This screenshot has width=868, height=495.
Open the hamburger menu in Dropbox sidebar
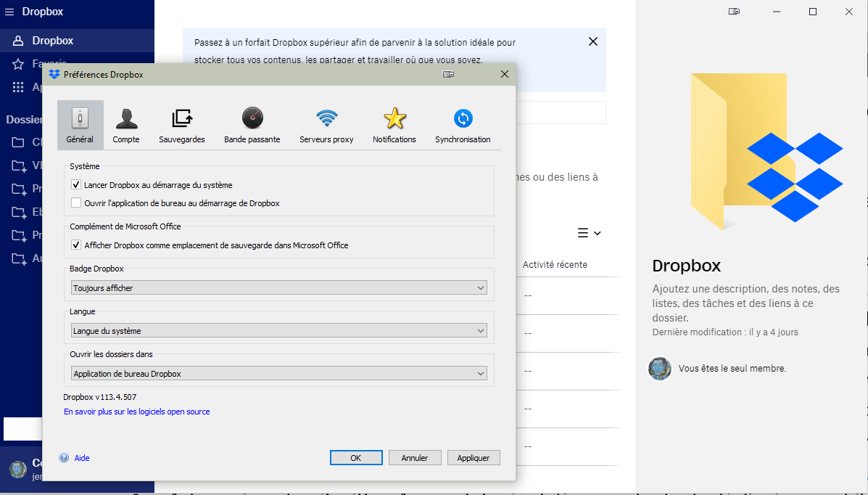click(x=9, y=12)
